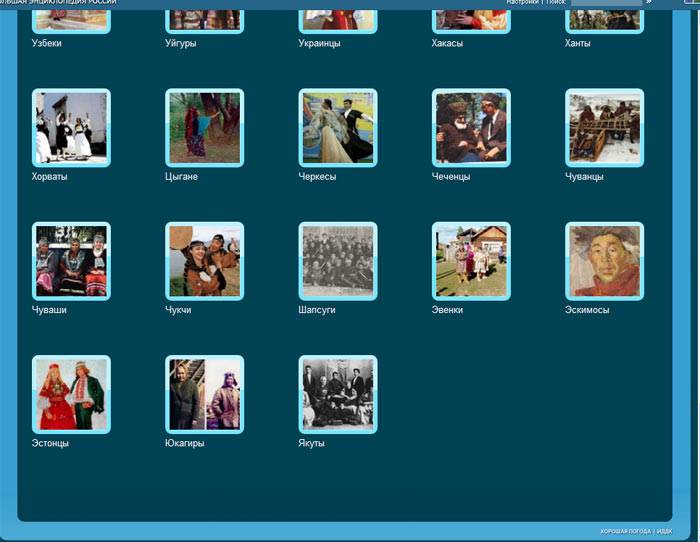Click the Цыгане text label
700x542 pixels.
tap(181, 176)
